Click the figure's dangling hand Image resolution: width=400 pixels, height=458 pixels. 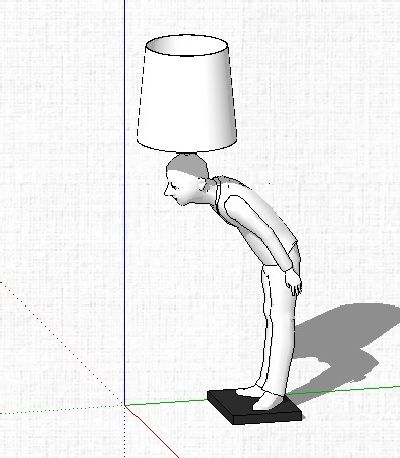[x=294, y=283]
